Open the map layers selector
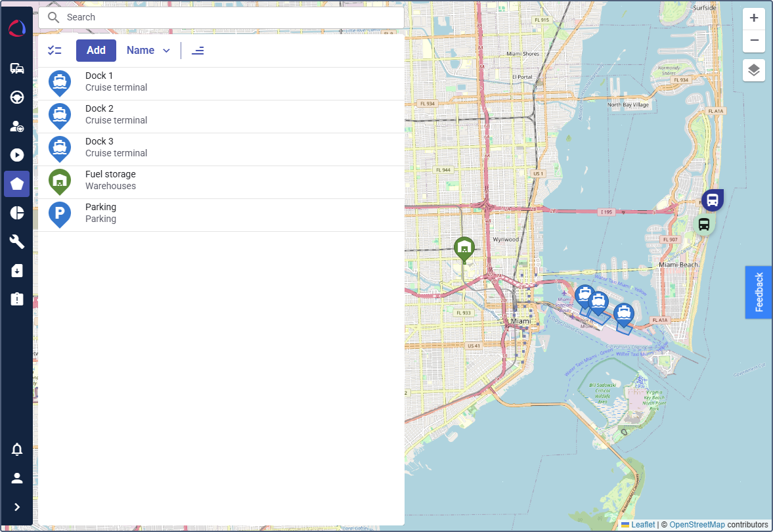This screenshot has width=773, height=532. click(x=754, y=70)
